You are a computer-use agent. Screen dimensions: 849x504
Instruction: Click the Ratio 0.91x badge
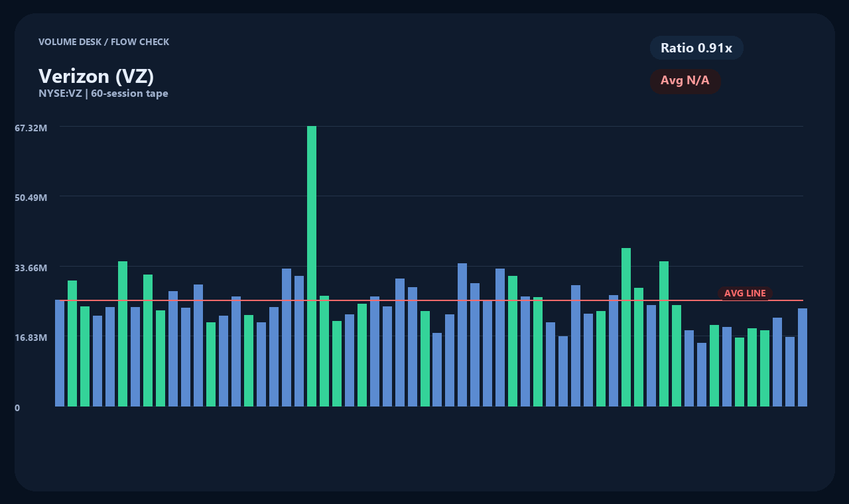pos(696,48)
